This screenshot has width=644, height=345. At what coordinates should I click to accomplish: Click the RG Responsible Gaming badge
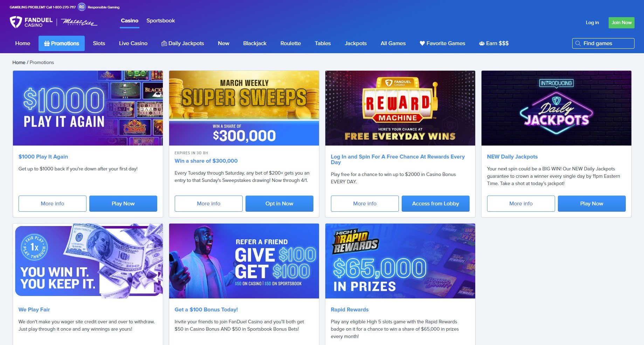82,7
